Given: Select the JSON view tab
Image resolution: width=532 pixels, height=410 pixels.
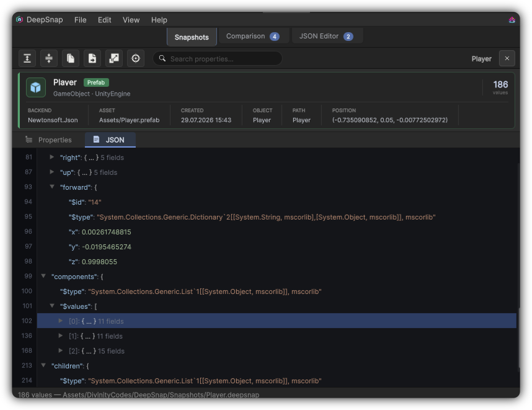Looking at the screenshot, I should [110, 140].
